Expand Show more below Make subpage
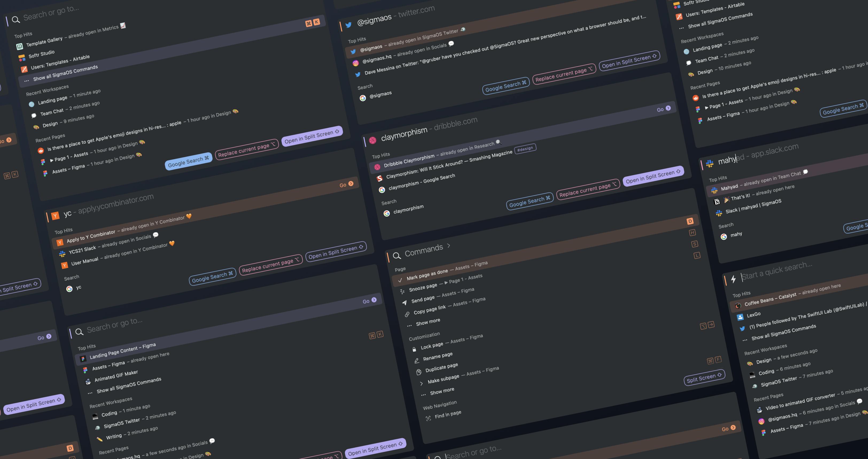Viewport: 868px width, 459px height. click(x=442, y=391)
